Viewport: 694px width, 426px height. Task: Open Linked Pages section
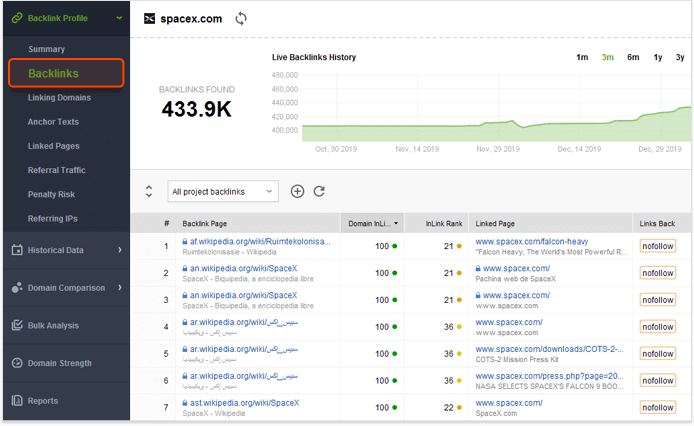pyautogui.click(x=54, y=146)
